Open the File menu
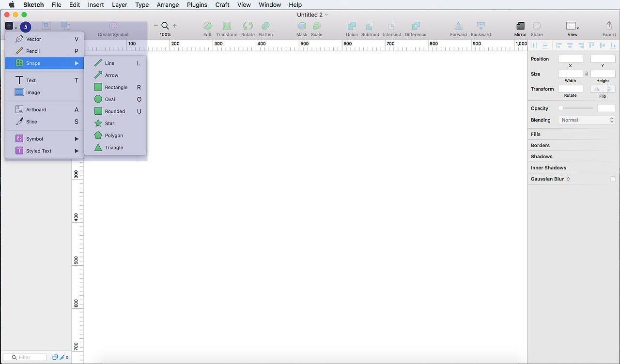Image resolution: width=620 pixels, height=364 pixels. [x=57, y=5]
